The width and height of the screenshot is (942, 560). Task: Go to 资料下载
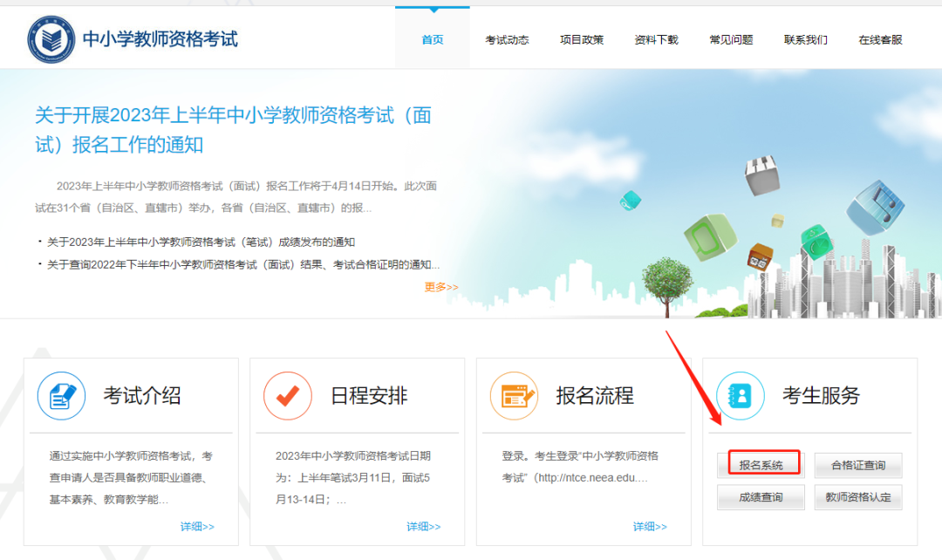click(x=656, y=39)
